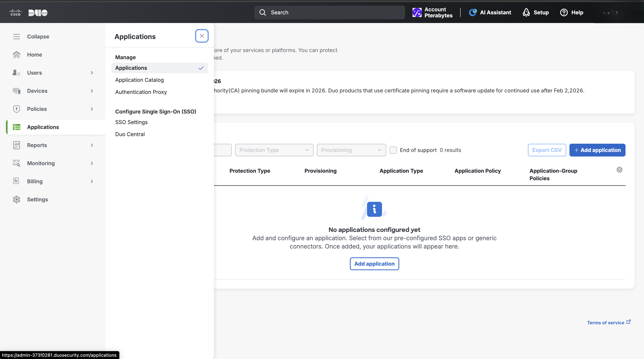Viewport: 644px width, 359px height.
Task: Open table column settings gear
Action: click(619, 170)
